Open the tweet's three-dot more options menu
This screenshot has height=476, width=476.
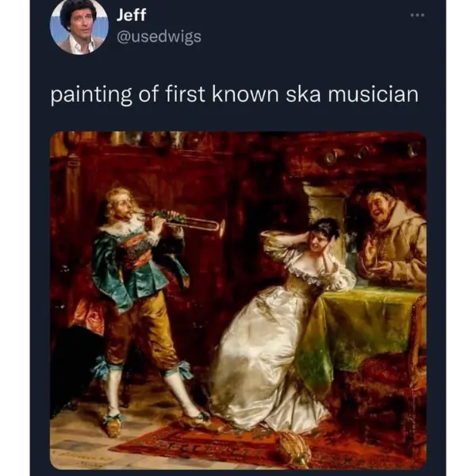pos(417,14)
